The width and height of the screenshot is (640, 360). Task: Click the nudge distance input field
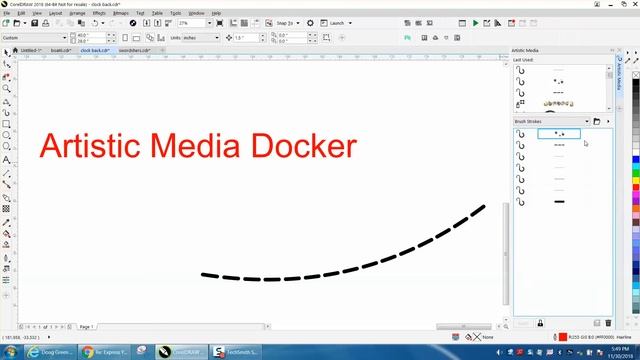click(x=246, y=38)
